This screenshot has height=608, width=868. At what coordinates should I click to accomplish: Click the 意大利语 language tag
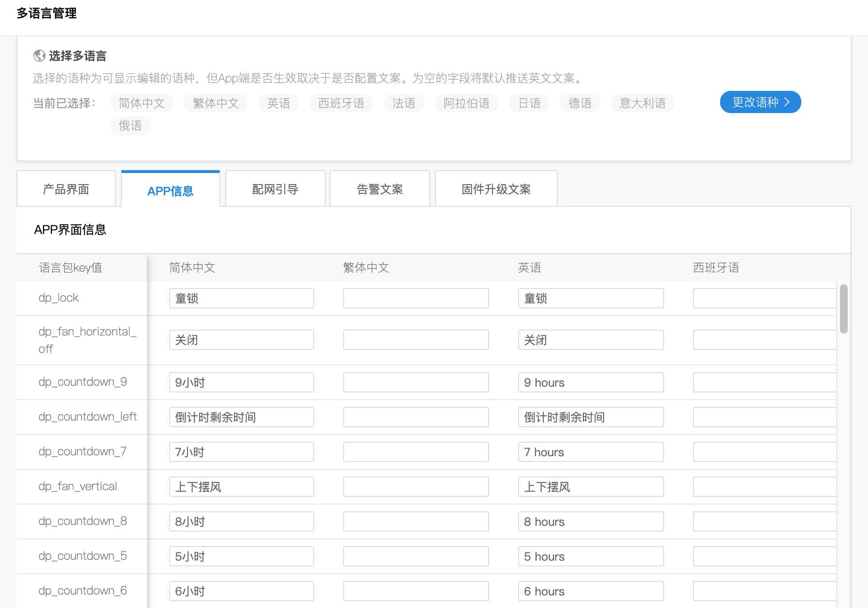[643, 103]
